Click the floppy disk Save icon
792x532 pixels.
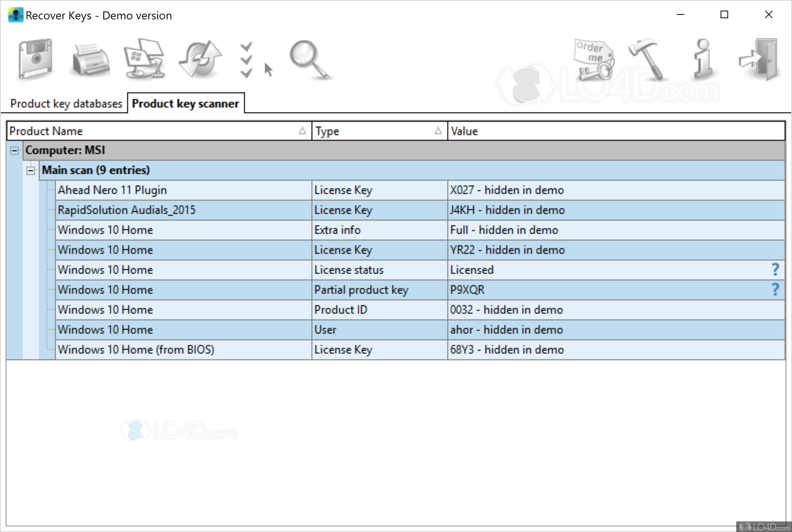pyautogui.click(x=35, y=59)
